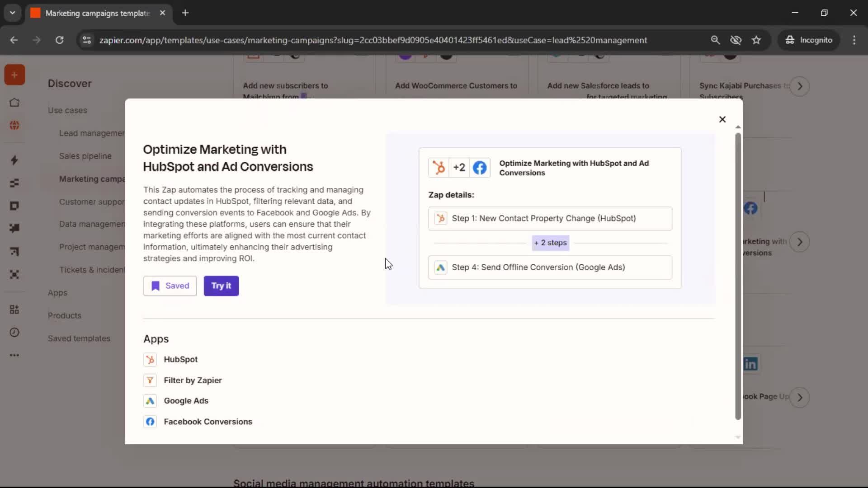The width and height of the screenshot is (868, 488).
Task: Open Data management use case
Action: click(x=92, y=224)
